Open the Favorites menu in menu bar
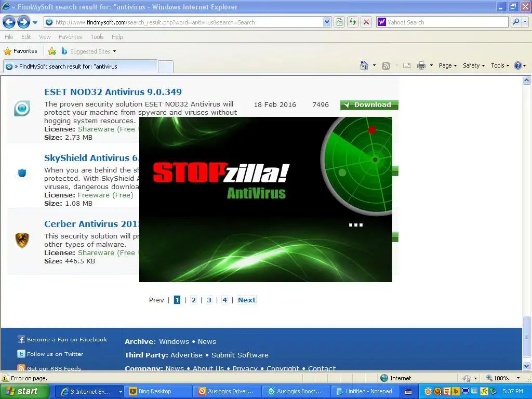 point(71,37)
